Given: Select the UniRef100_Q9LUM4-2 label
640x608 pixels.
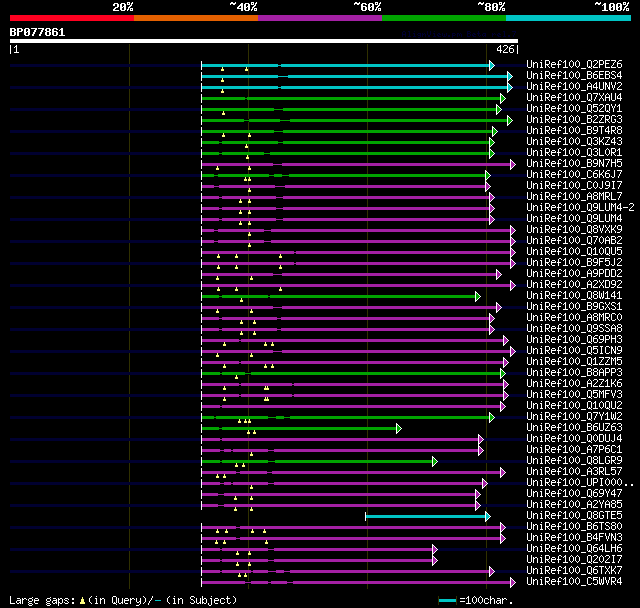Looking at the screenshot, I should (580, 207).
